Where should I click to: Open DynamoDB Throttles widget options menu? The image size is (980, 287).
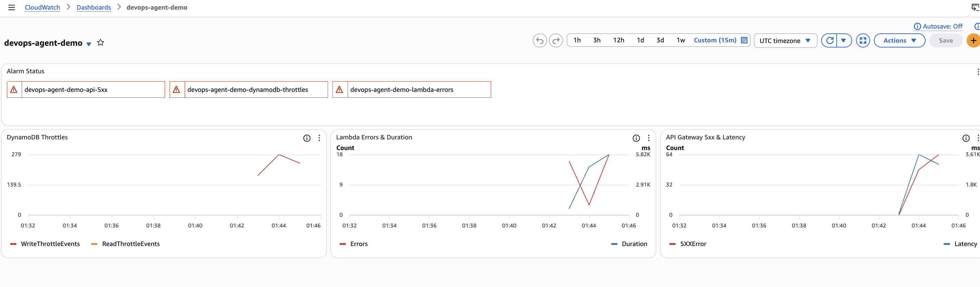[x=319, y=138]
